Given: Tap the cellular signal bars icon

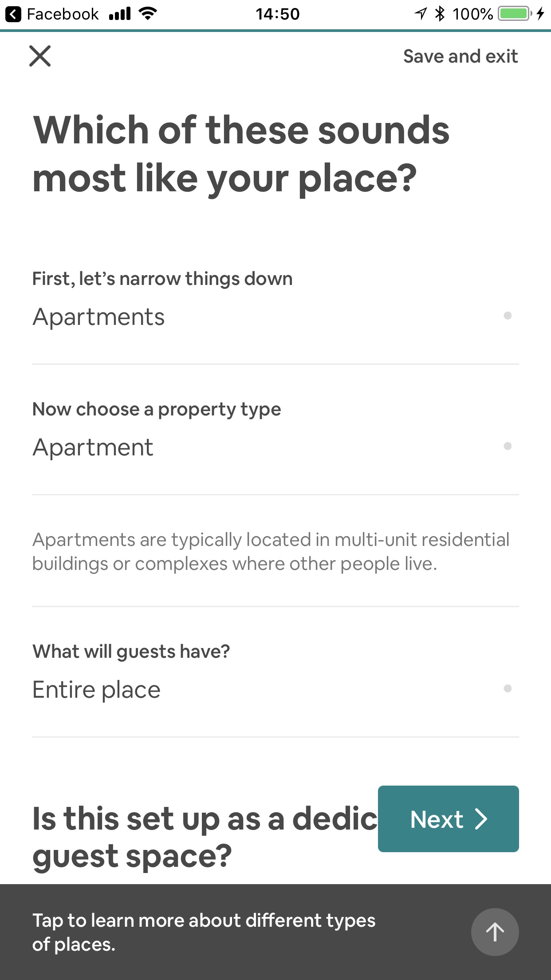Looking at the screenshot, I should 120,14.
